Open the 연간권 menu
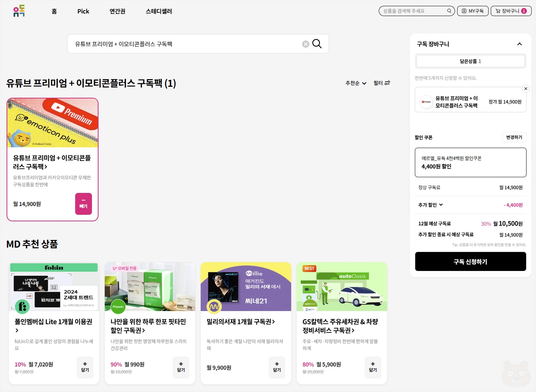 (x=117, y=11)
